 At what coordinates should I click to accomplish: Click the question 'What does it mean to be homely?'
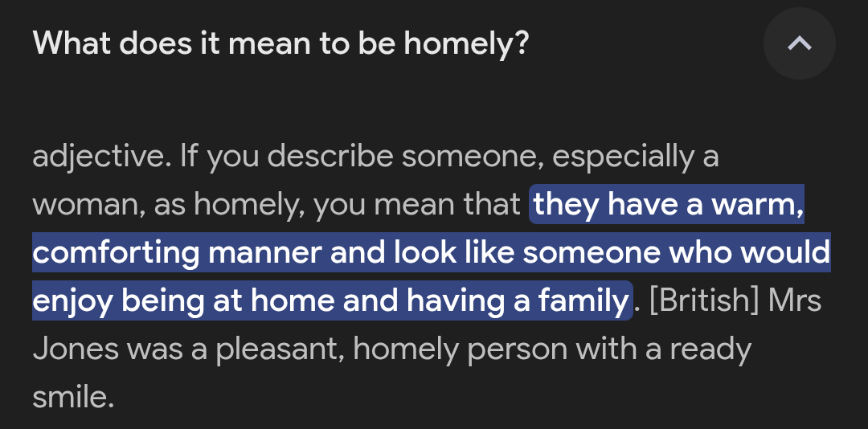click(280, 43)
